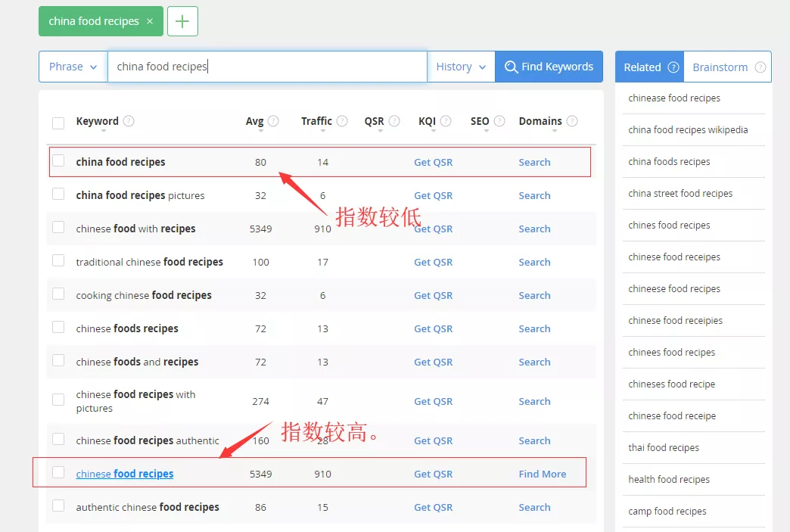Check the box for china food recipes pictures
The width and height of the screenshot is (790, 532).
tap(58, 194)
